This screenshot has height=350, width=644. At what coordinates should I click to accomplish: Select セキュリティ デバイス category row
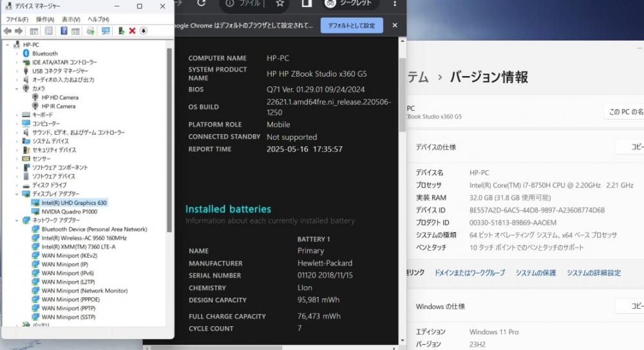pyautogui.click(x=54, y=150)
